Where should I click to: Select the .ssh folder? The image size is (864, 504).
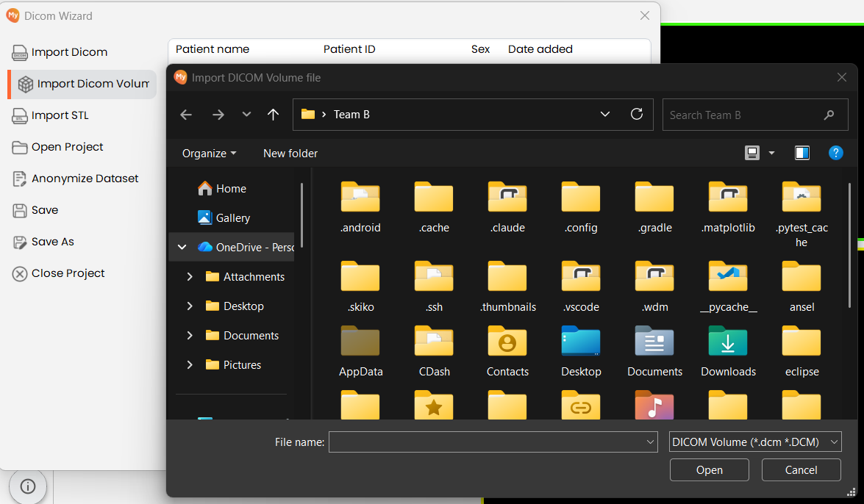click(x=434, y=287)
